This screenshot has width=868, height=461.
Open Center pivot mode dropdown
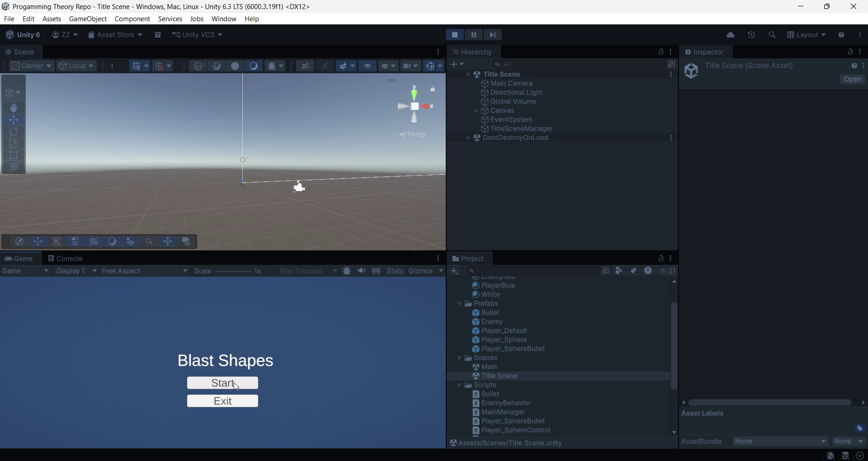[32, 66]
